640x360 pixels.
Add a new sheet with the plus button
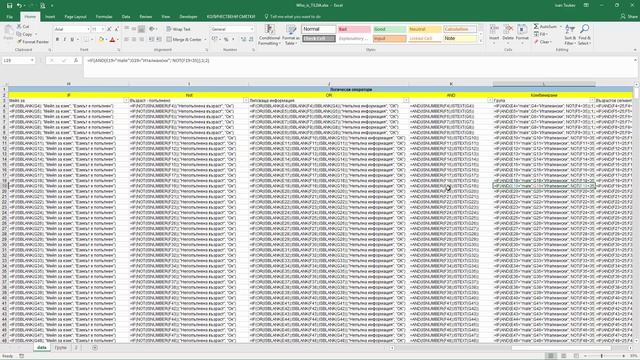point(95,348)
